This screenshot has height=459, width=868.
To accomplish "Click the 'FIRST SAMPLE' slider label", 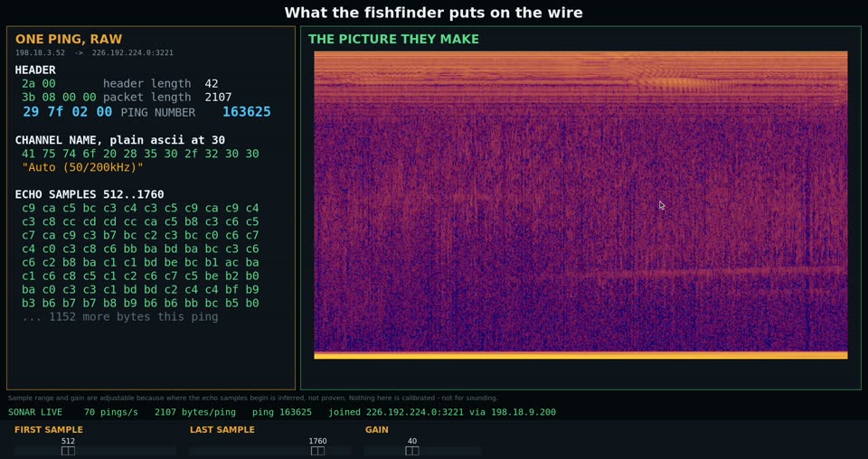I will pos(49,430).
